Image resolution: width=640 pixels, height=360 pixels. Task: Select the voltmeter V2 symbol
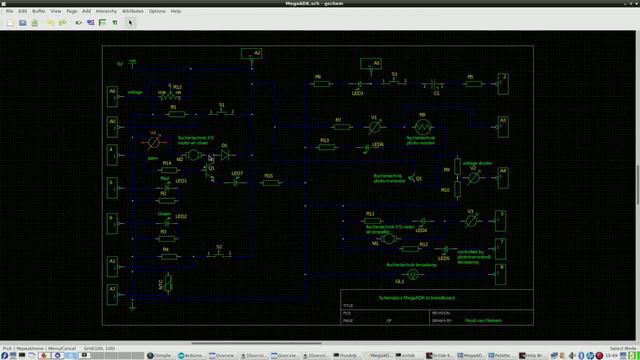tap(474, 178)
